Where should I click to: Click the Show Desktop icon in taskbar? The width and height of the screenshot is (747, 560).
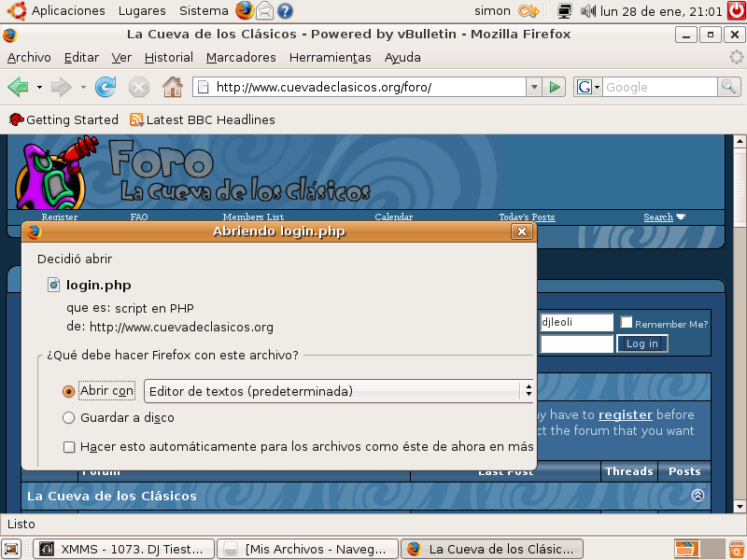11,549
